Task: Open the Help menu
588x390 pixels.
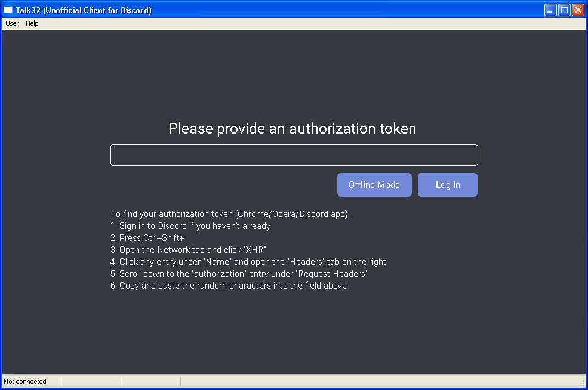Action: click(x=32, y=23)
